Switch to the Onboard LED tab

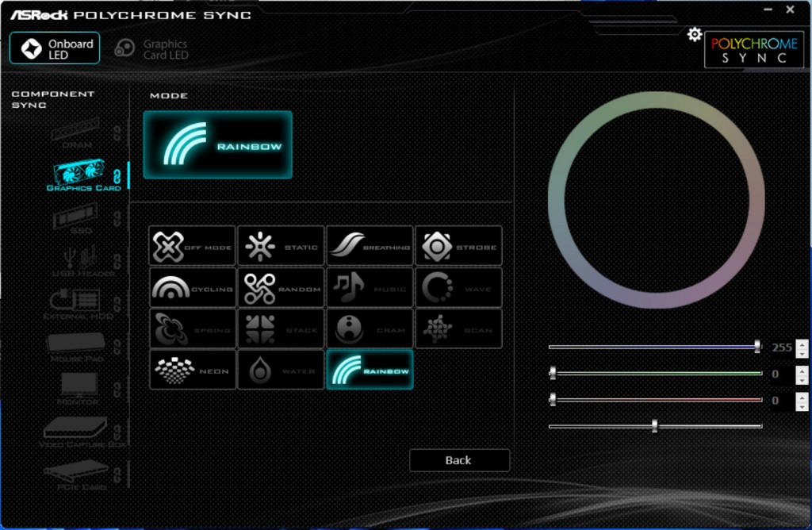coord(55,48)
